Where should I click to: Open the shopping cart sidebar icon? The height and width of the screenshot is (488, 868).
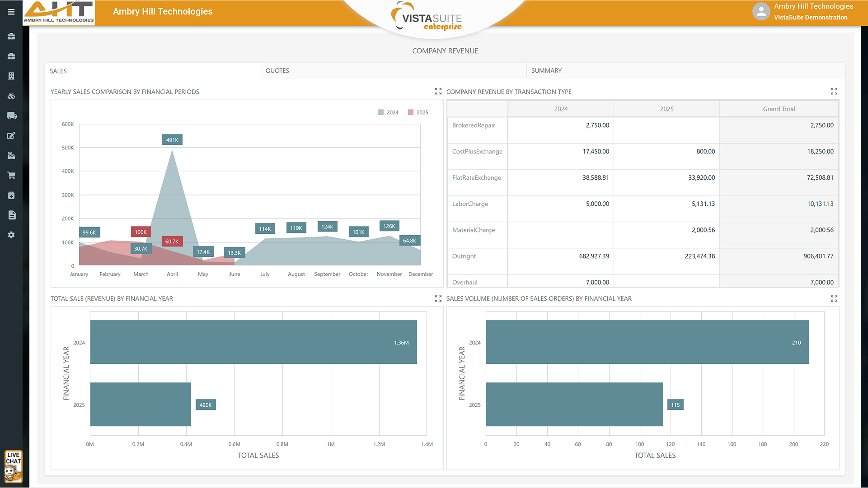(11, 175)
